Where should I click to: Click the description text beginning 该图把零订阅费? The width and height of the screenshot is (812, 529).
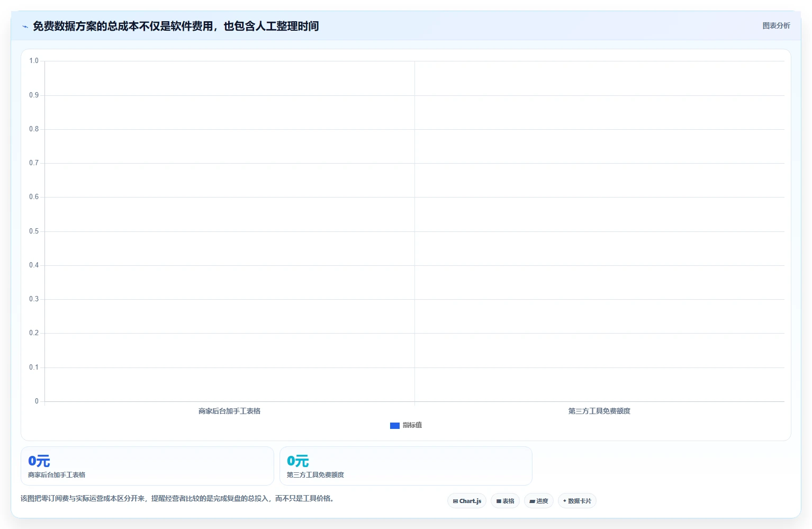click(178, 498)
